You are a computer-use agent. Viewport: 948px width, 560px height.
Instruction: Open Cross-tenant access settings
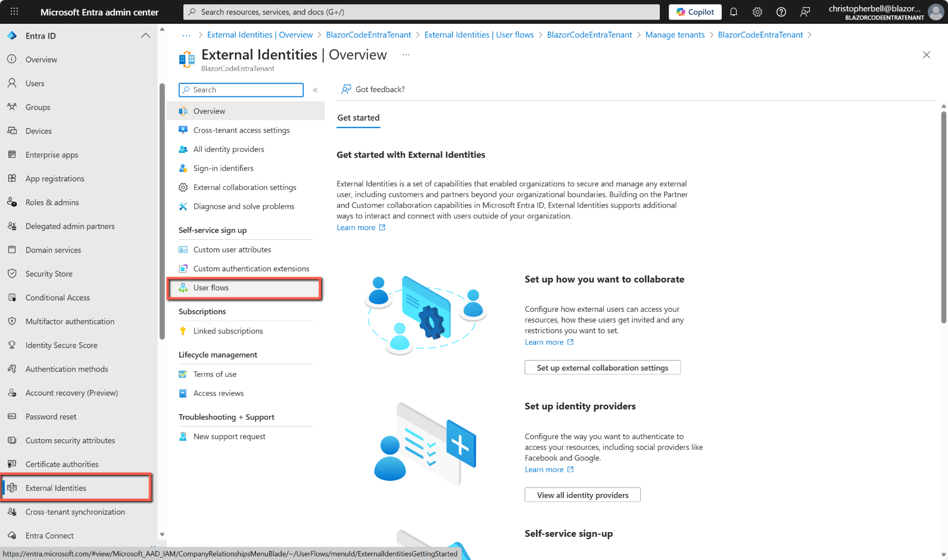point(241,130)
